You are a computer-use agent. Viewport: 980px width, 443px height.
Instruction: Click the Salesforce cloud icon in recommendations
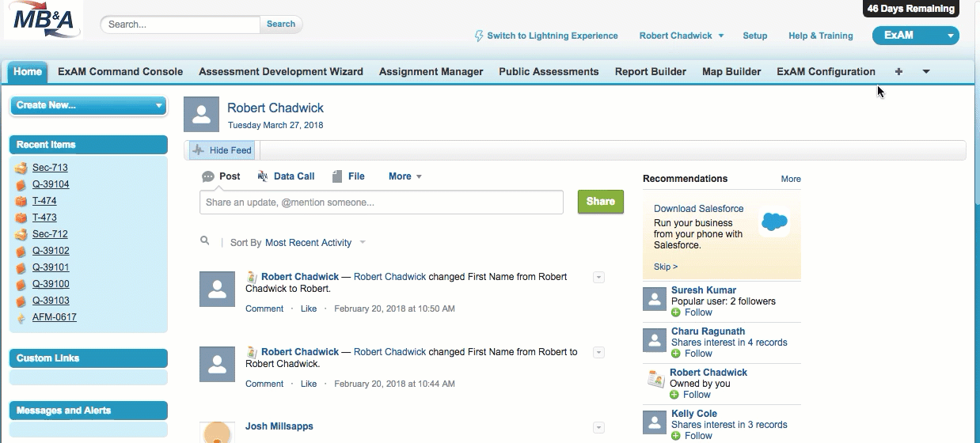click(x=774, y=221)
